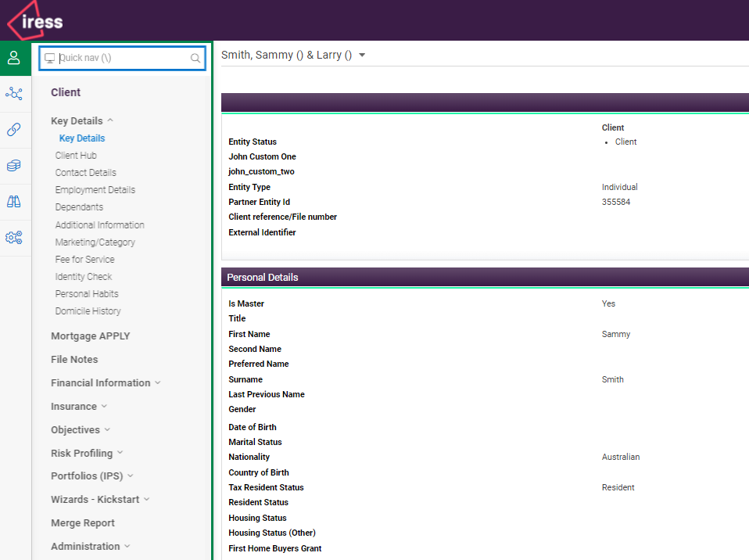Expand the Insurance section
This screenshot has height=560, width=749.
pyautogui.click(x=79, y=407)
